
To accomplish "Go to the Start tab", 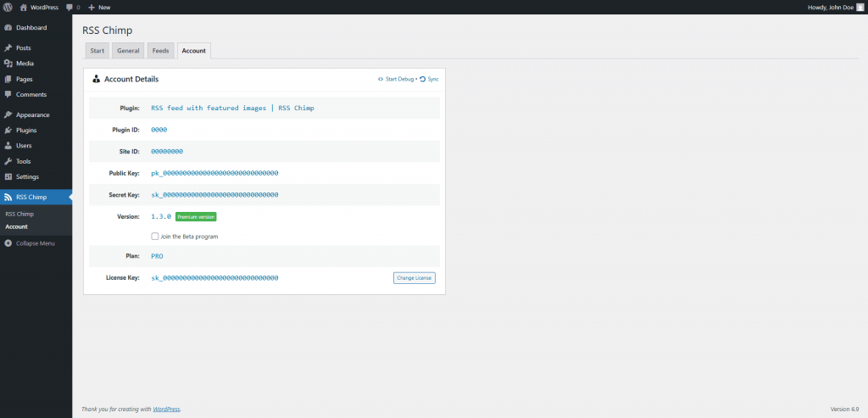I will pos(97,51).
